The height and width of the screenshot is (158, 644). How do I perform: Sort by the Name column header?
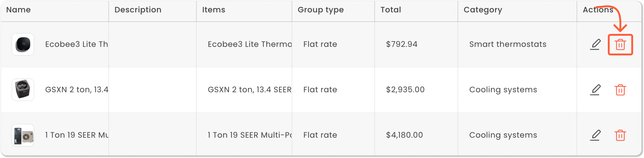18,10
